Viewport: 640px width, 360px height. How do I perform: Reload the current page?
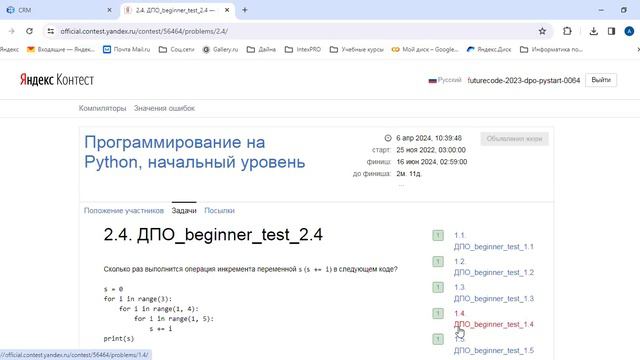coord(29,31)
